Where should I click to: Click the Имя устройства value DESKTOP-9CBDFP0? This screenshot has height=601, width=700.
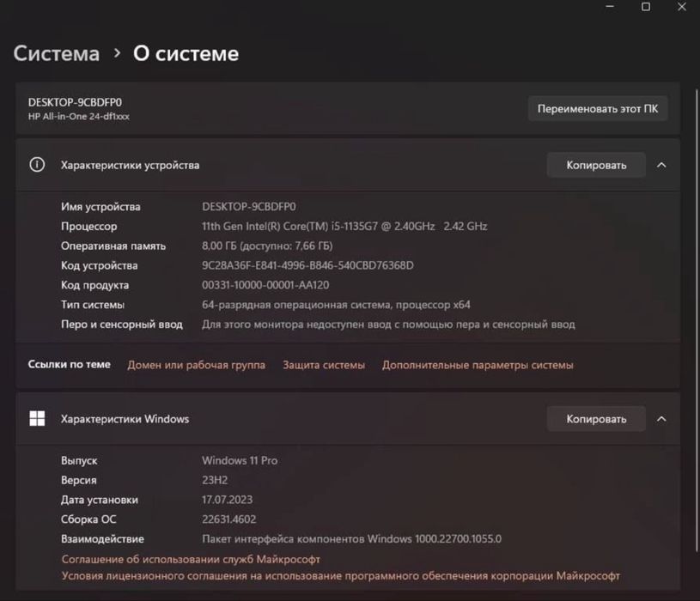(249, 207)
